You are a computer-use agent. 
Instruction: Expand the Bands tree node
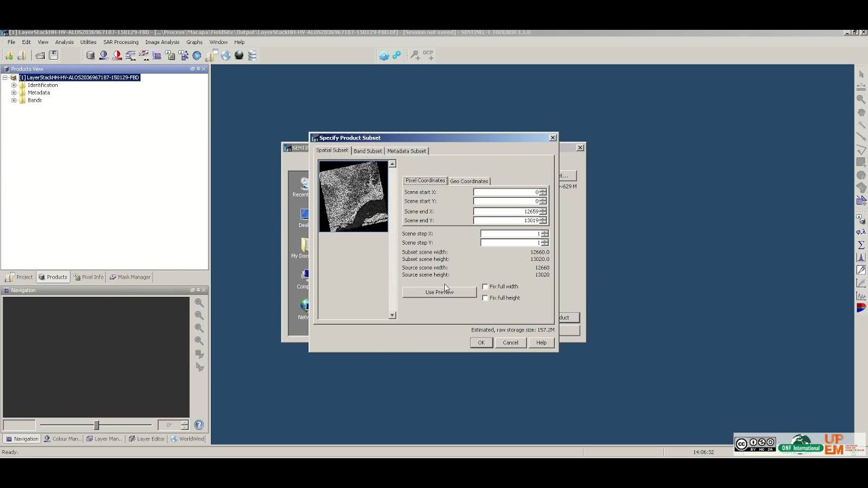tap(14, 100)
